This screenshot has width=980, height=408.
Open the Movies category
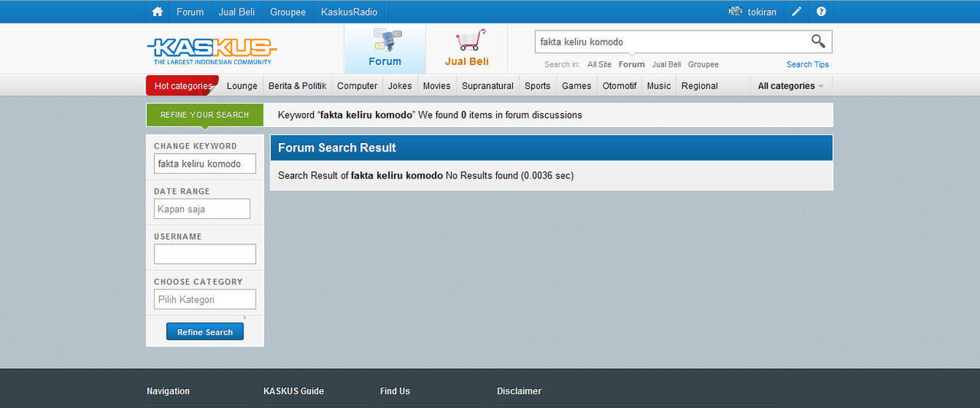(x=437, y=86)
